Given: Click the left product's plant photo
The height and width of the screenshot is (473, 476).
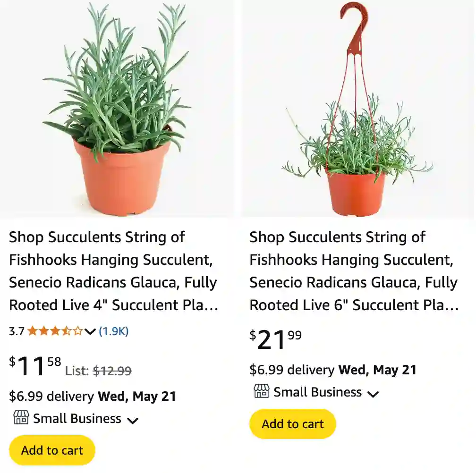Looking at the screenshot, I should (117, 109).
